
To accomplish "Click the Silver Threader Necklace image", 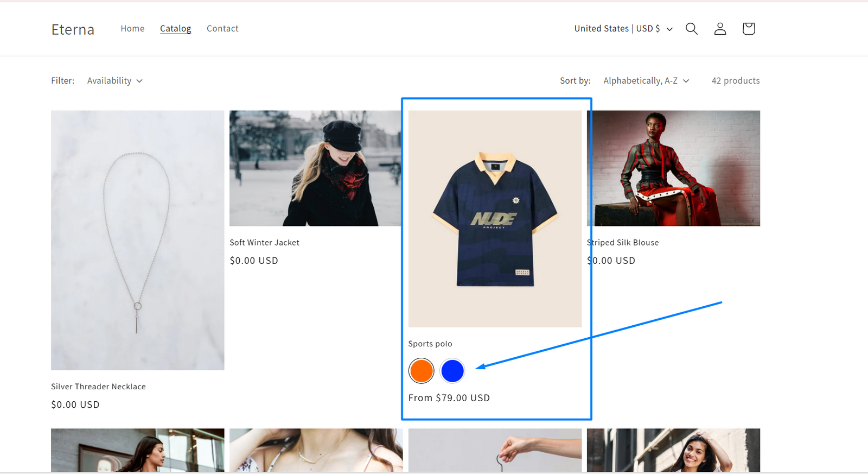I will coord(137,241).
